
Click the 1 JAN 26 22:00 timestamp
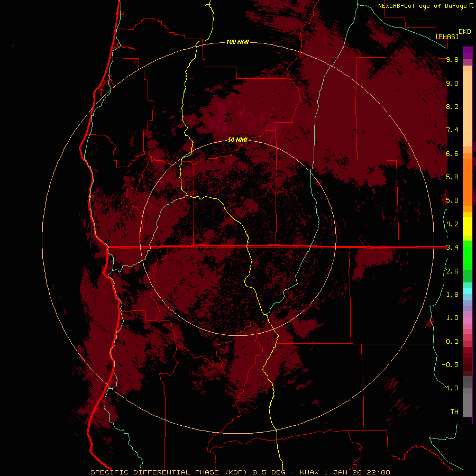[358, 472]
